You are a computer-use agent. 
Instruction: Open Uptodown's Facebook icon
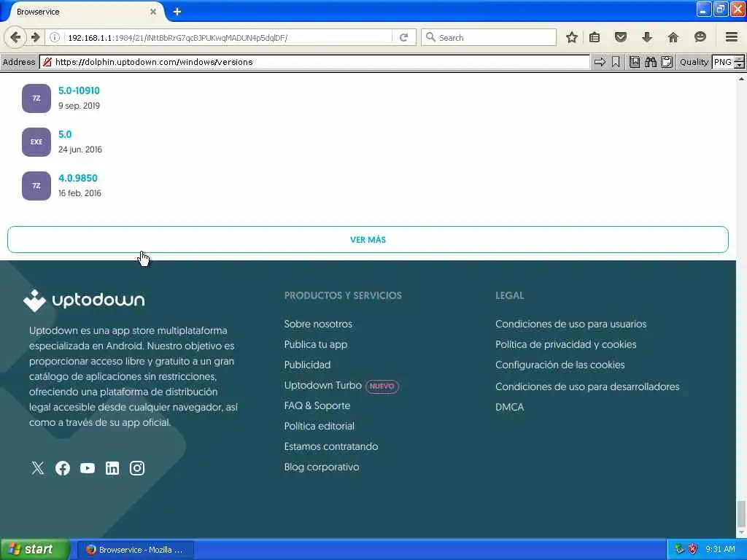(x=63, y=468)
